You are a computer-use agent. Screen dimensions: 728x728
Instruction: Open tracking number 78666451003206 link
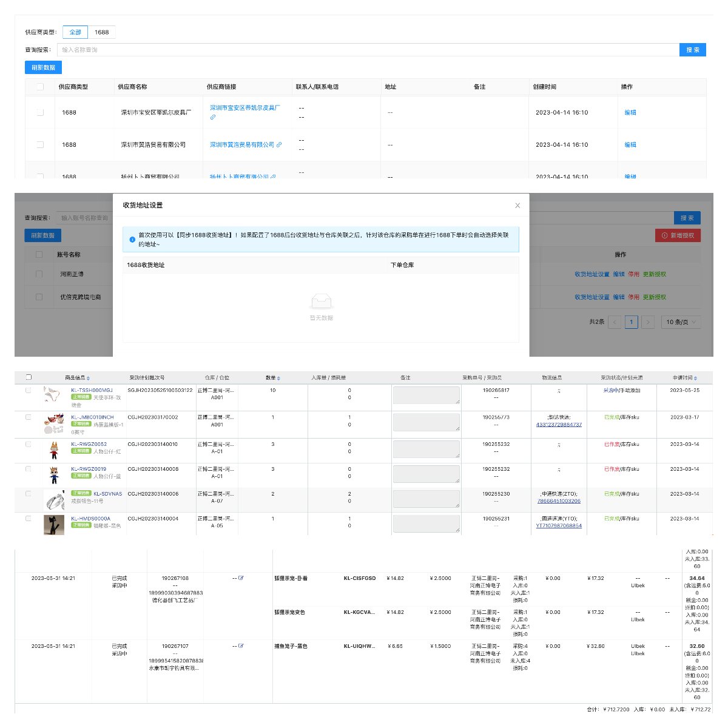click(x=559, y=501)
